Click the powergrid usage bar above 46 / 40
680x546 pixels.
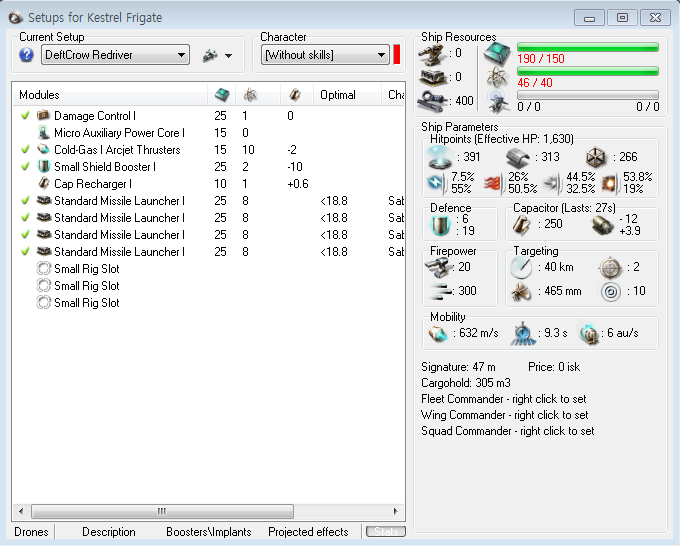588,71
